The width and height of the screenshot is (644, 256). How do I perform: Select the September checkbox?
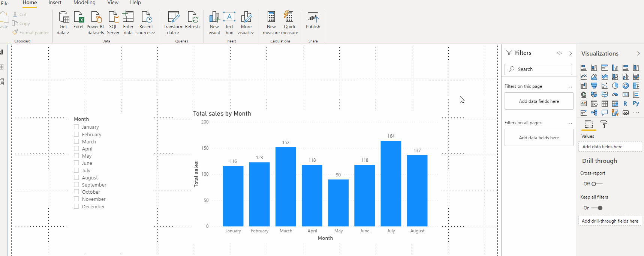(76, 185)
